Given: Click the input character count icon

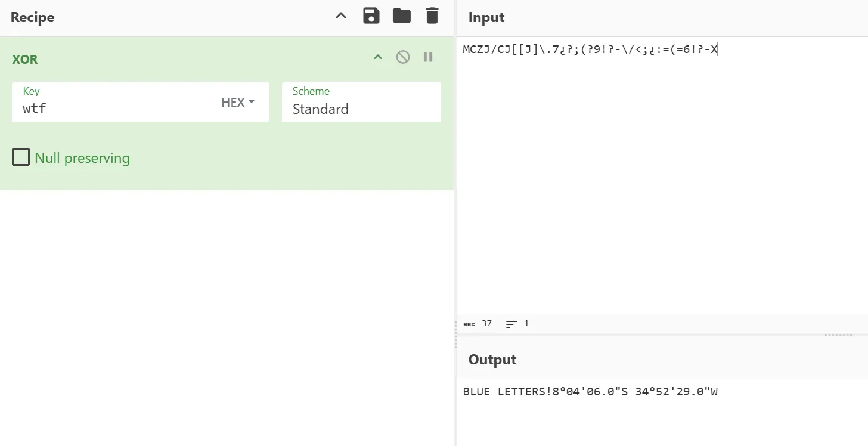Looking at the screenshot, I should (469, 324).
